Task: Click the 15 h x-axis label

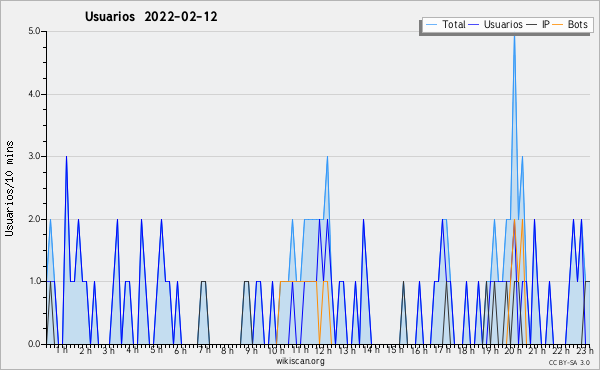Action: click(395, 350)
